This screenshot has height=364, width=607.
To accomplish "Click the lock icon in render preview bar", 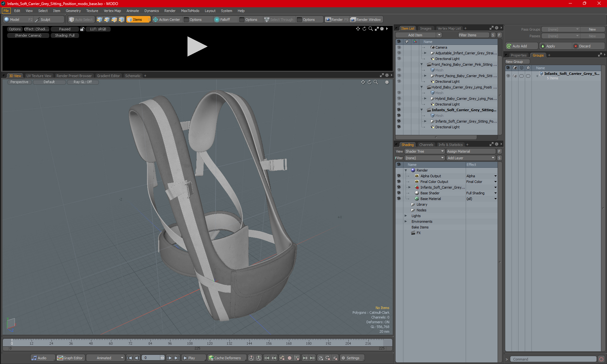I will point(82,29).
